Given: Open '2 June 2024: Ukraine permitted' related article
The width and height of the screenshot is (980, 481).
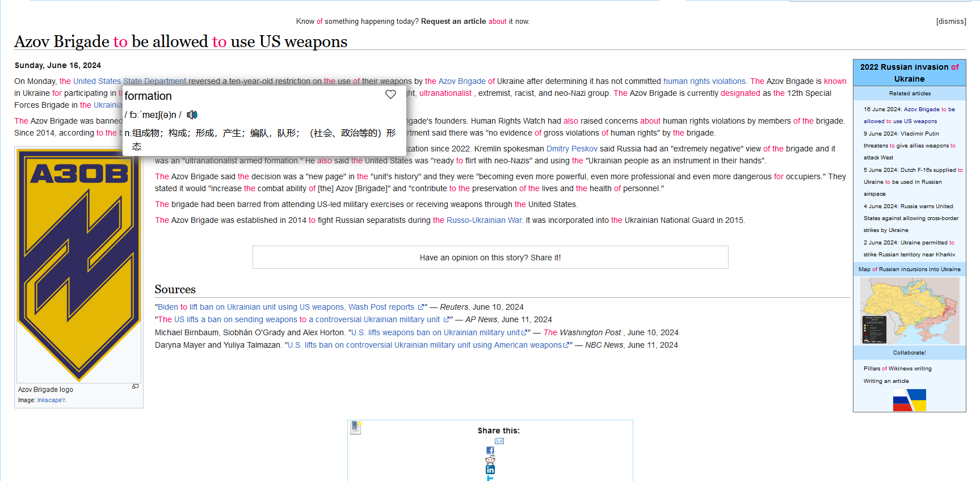Looking at the screenshot, I should 909,248.
